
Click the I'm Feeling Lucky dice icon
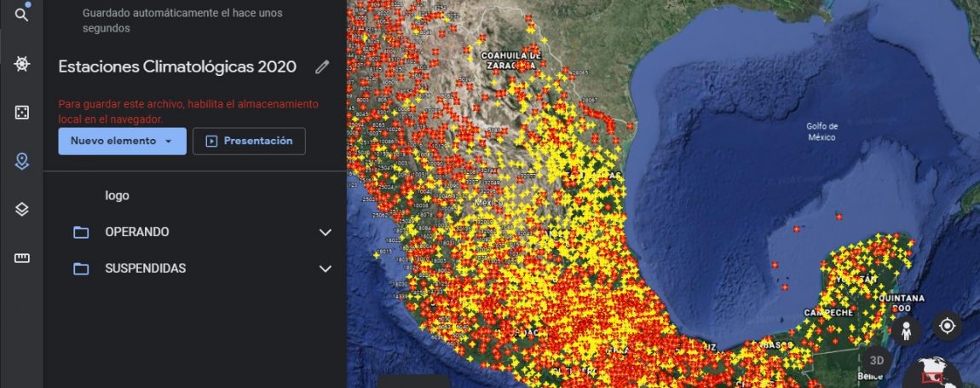[x=21, y=113]
